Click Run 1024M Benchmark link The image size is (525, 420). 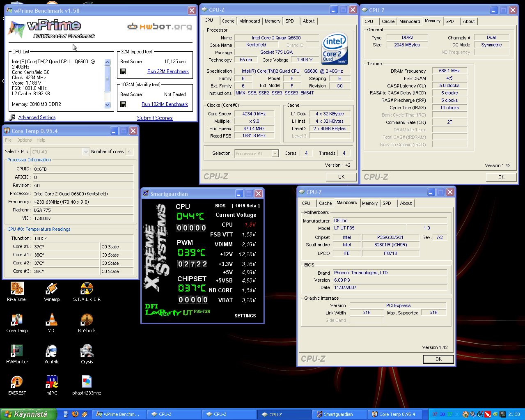(x=165, y=104)
